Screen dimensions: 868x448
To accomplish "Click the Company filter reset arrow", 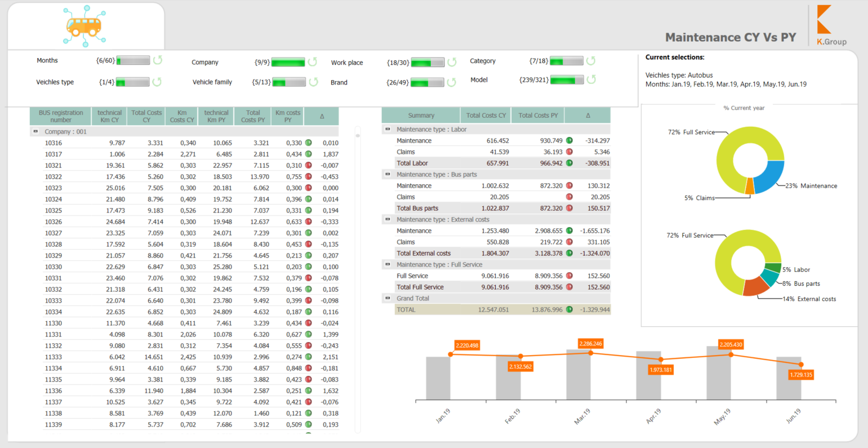I will click(313, 62).
